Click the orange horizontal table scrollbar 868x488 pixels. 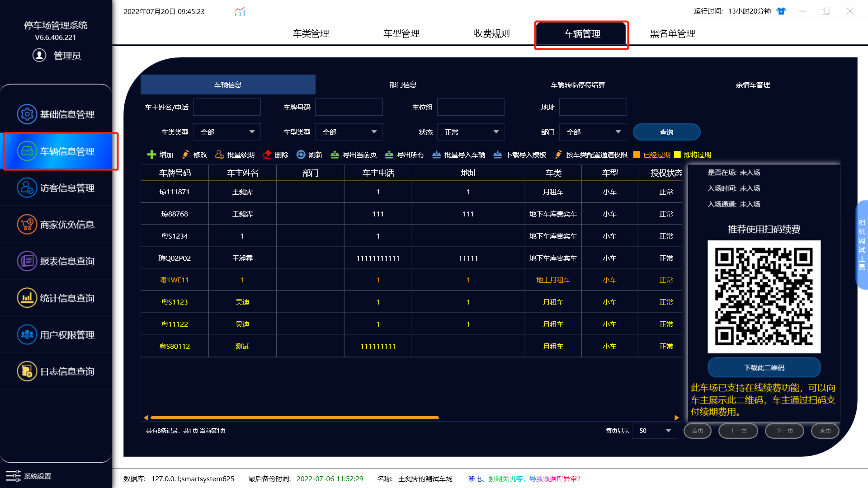(295, 418)
